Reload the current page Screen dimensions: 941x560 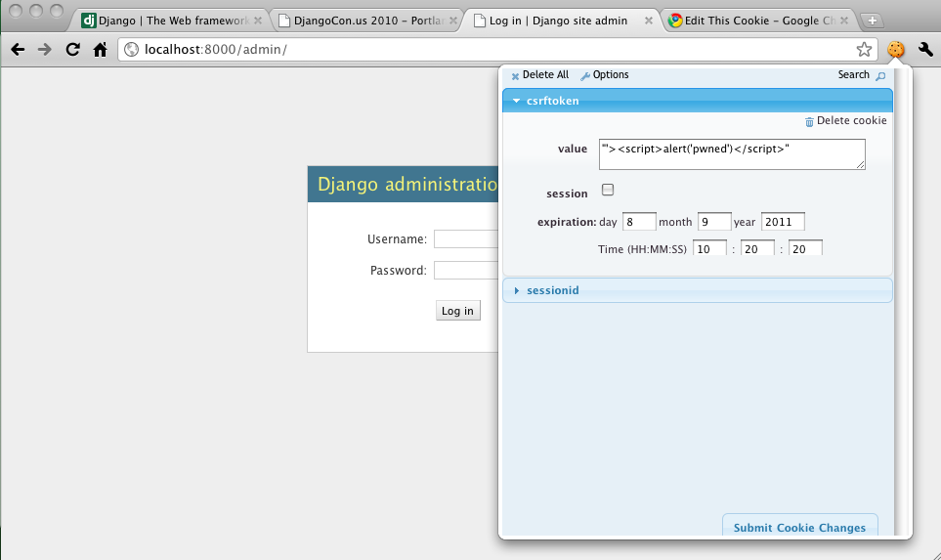point(72,49)
